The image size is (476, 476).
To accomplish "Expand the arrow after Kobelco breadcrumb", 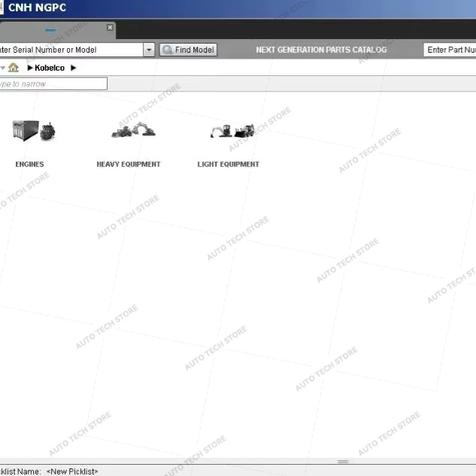I will [73, 68].
